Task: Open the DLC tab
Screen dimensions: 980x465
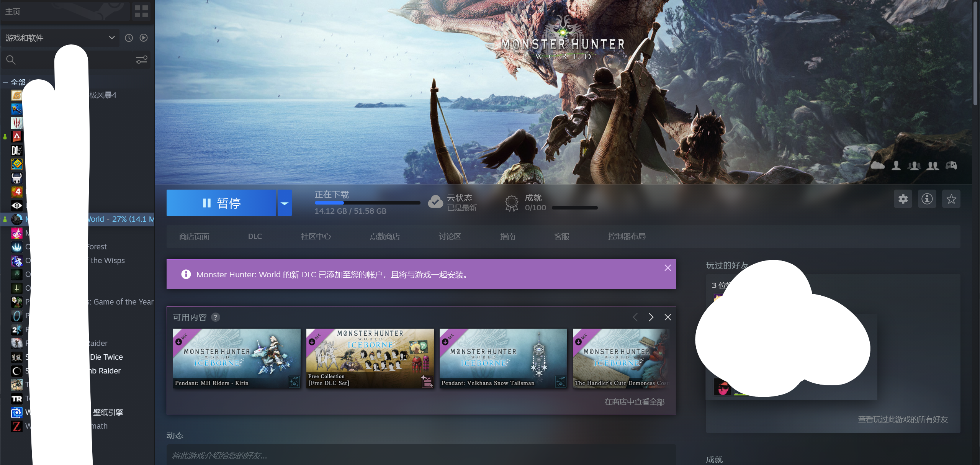Action: (x=255, y=236)
